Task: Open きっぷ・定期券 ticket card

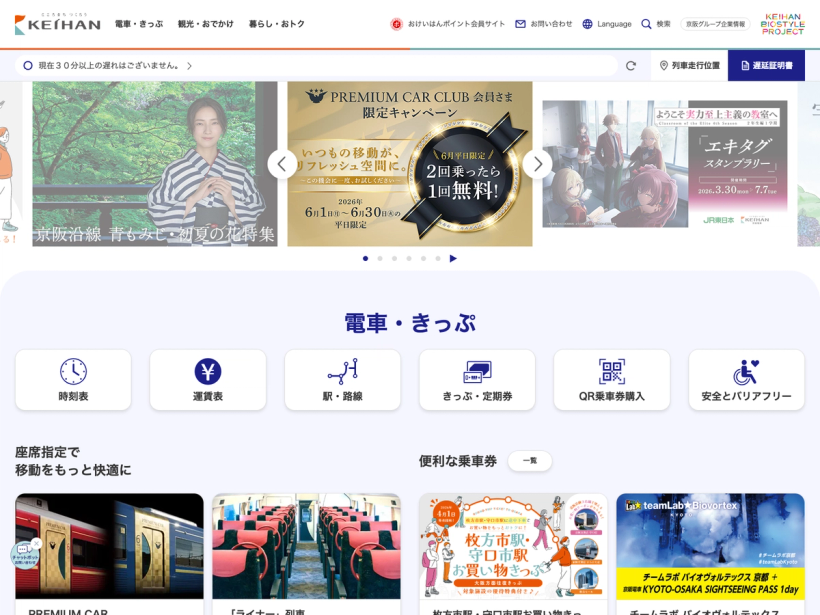Action: coord(477,380)
